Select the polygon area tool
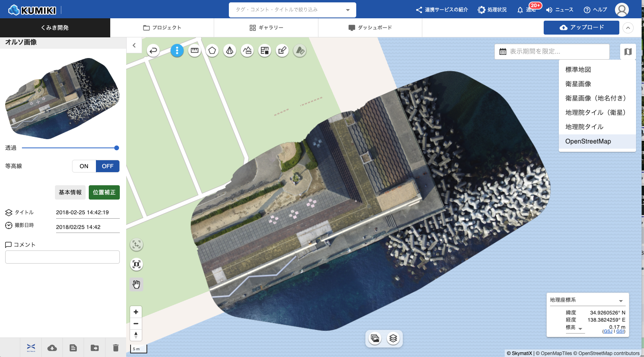The height and width of the screenshot is (357, 644). [212, 50]
